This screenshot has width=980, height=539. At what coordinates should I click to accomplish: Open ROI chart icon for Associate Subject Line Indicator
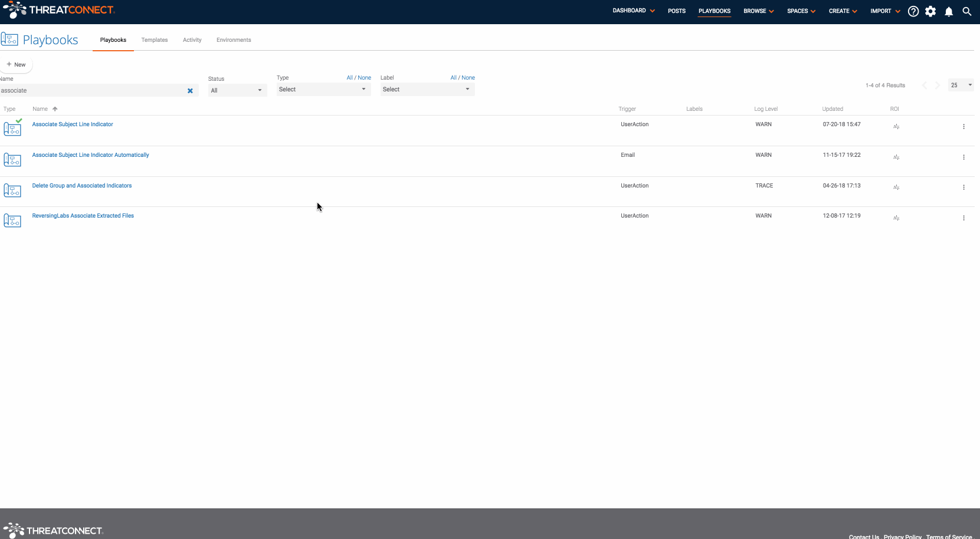896,127
